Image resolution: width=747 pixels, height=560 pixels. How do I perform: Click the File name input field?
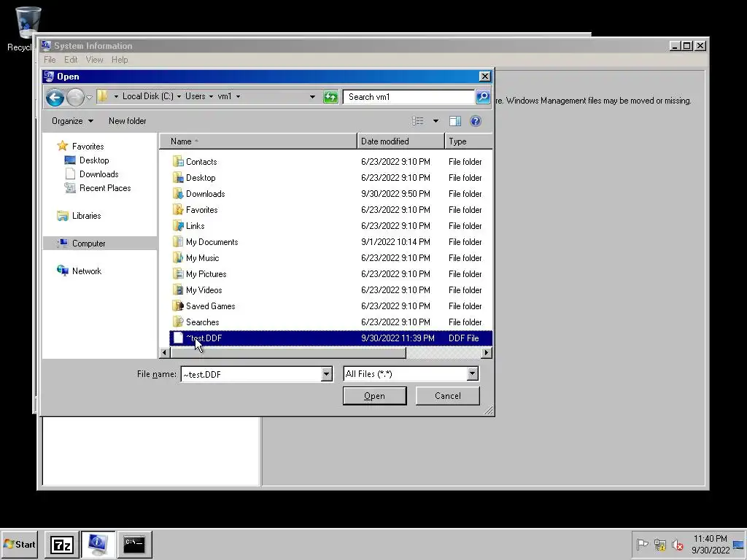pyautogui.click(x=251, y=374)
